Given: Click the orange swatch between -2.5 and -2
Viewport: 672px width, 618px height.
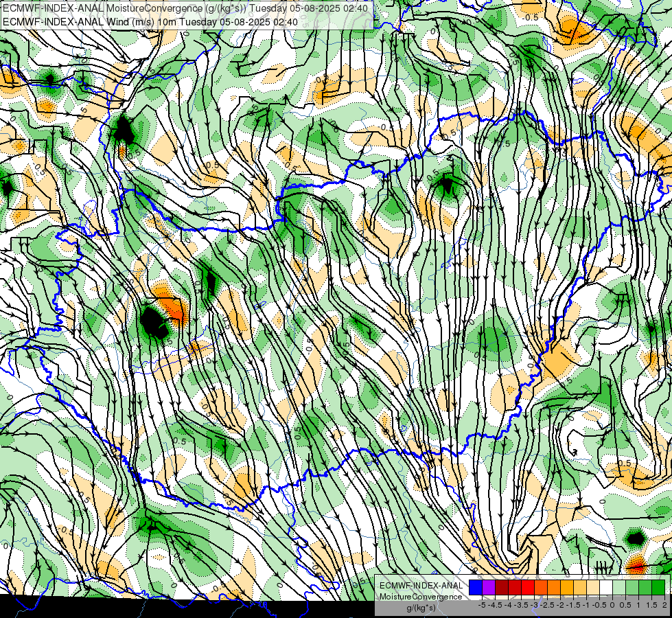Looking at the screenshot, I should (554, 587).
